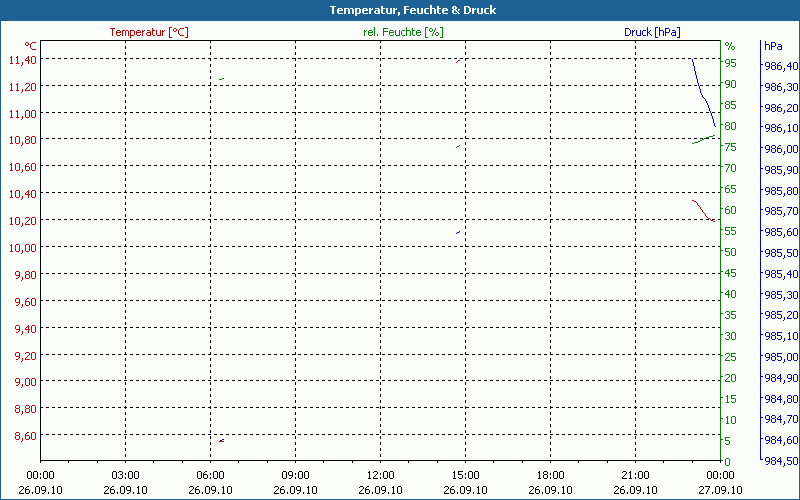The height and width of the screenshot is (500, 800).
Task: Click the '8,60' temperature axis value
Action: click(x=26, y=436)
